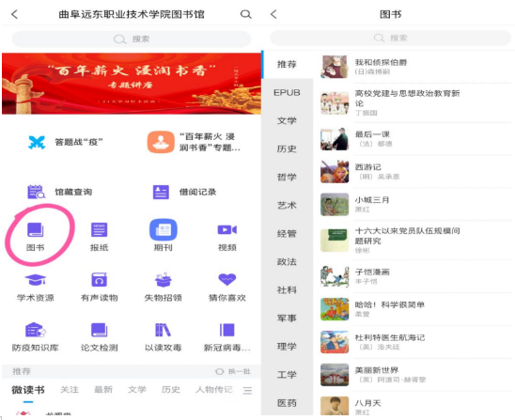Screen dimensions: 515x420
Task: Focus the search field on 图书 page
Action: pos(390,38)
